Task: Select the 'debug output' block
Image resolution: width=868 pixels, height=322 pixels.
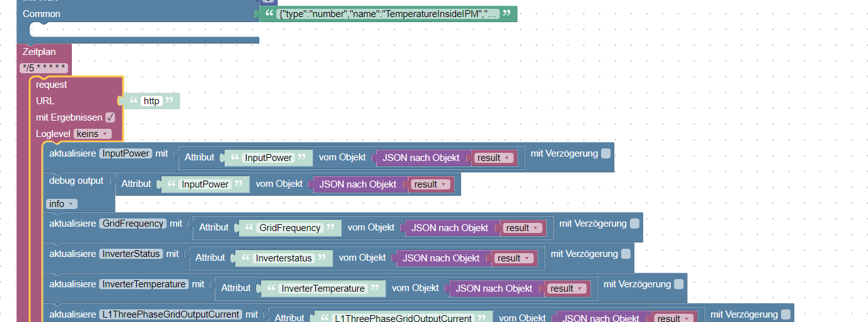Action: click(76, 181)
